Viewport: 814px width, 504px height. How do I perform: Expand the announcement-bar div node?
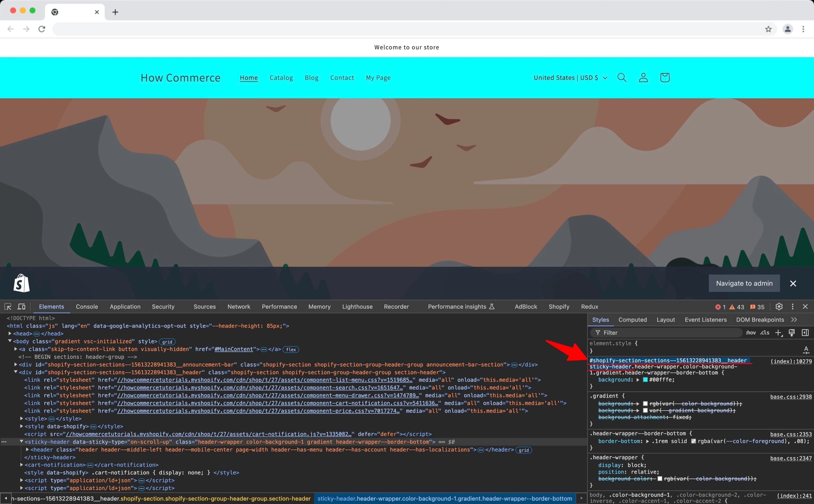pyautogui.click(x=16, y=364)
